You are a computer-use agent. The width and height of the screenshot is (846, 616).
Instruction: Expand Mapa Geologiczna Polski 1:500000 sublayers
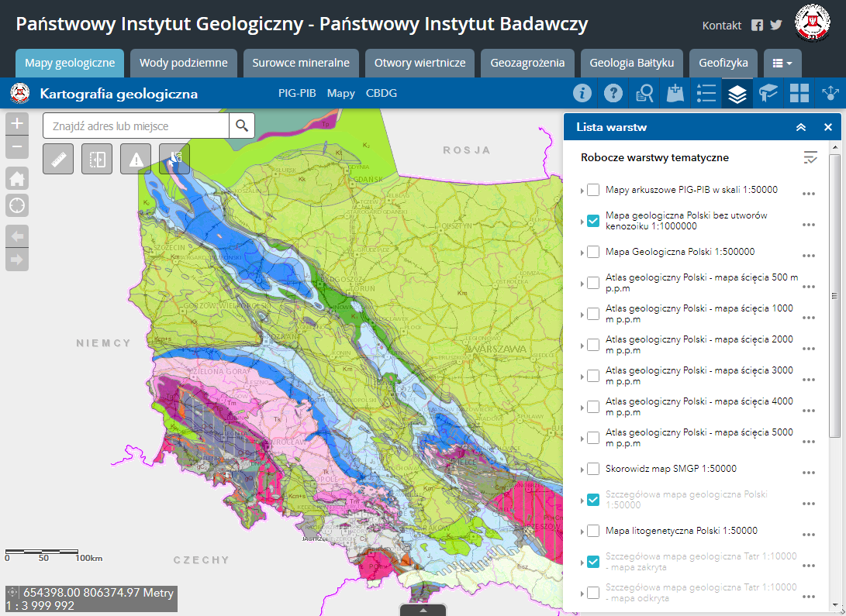pyautogui.click(x=582, y=253)
